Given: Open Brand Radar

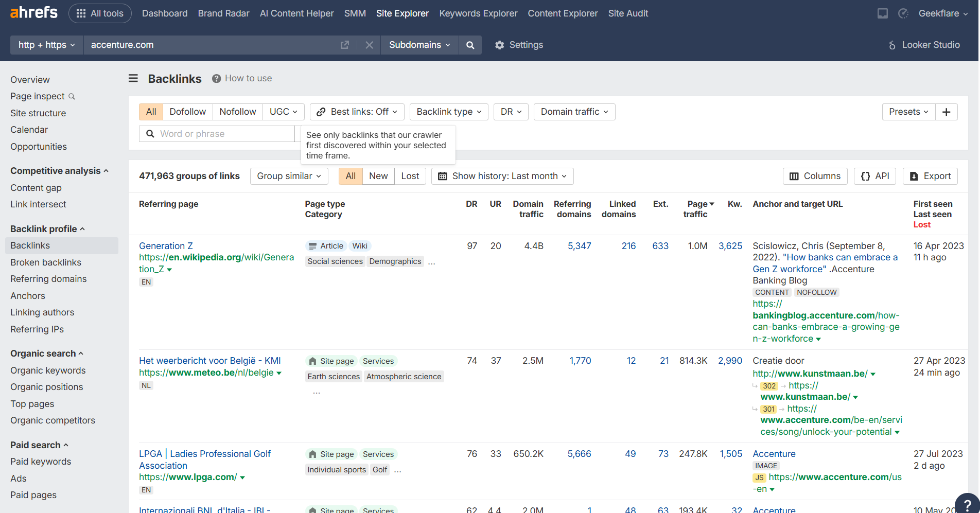Looking at the screenshot, I should 224,13.
